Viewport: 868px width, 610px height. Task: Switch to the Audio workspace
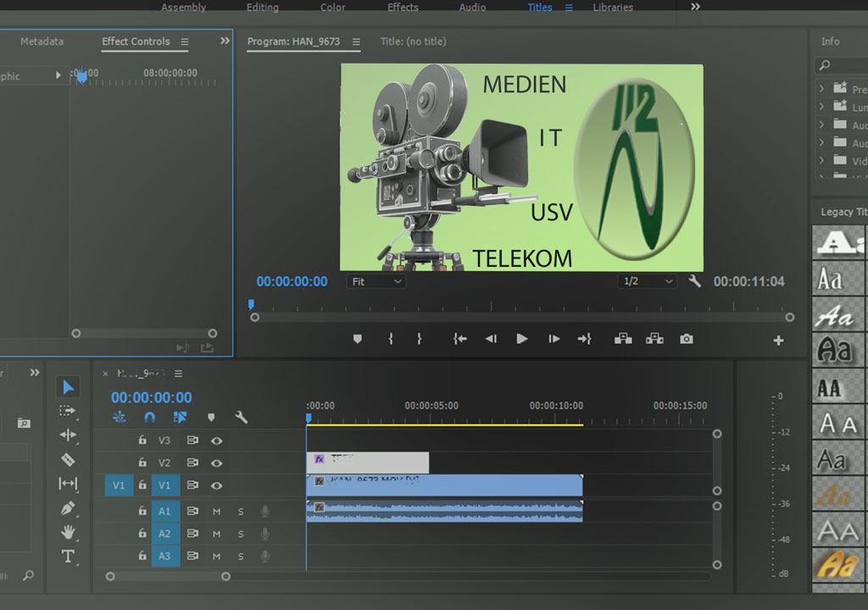pos(472,7)
